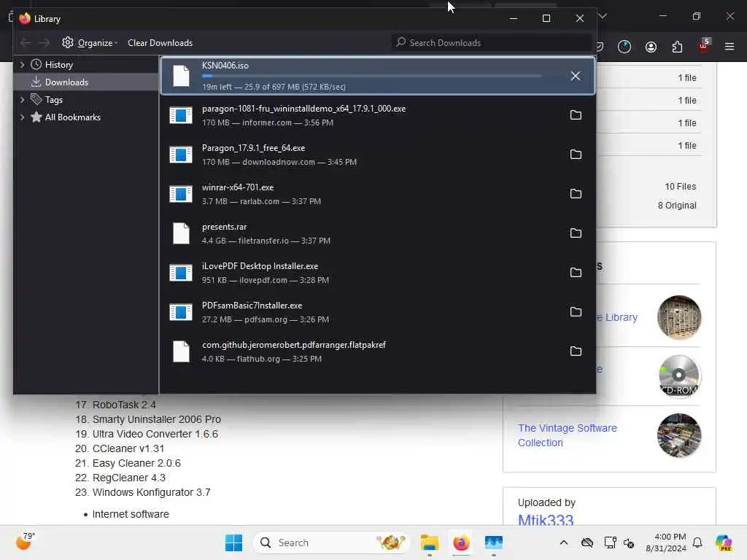Expand the Tags tree item

click(22, 99)
